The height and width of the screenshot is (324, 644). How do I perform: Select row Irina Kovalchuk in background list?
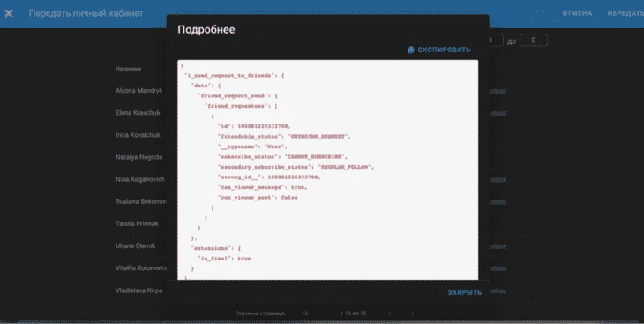click(x=138, y=135)
